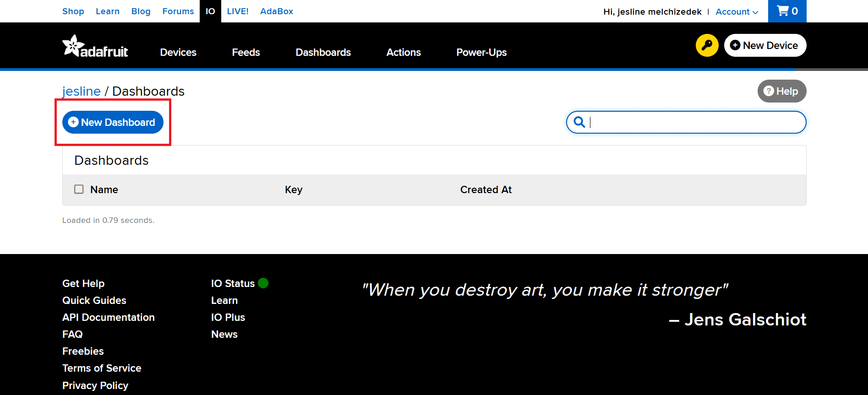This screenshot has width=868, height=395.
Task: Click the New Device button
Action: (x=765, y=45)
